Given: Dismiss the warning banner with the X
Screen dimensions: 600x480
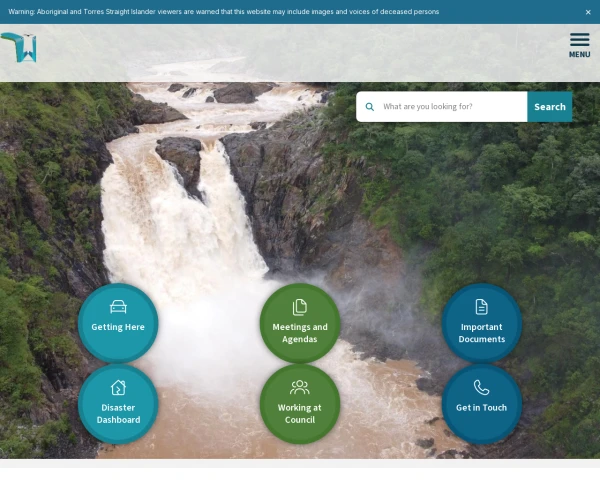Looking at the screenshot, I should coord(588,12).
